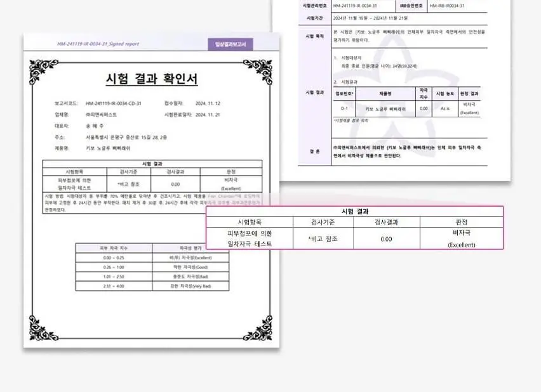The width and height of the screenshot is (541, 392).
Task: Click the test method paragraph below certificate table
Action: tap(152, 203)
